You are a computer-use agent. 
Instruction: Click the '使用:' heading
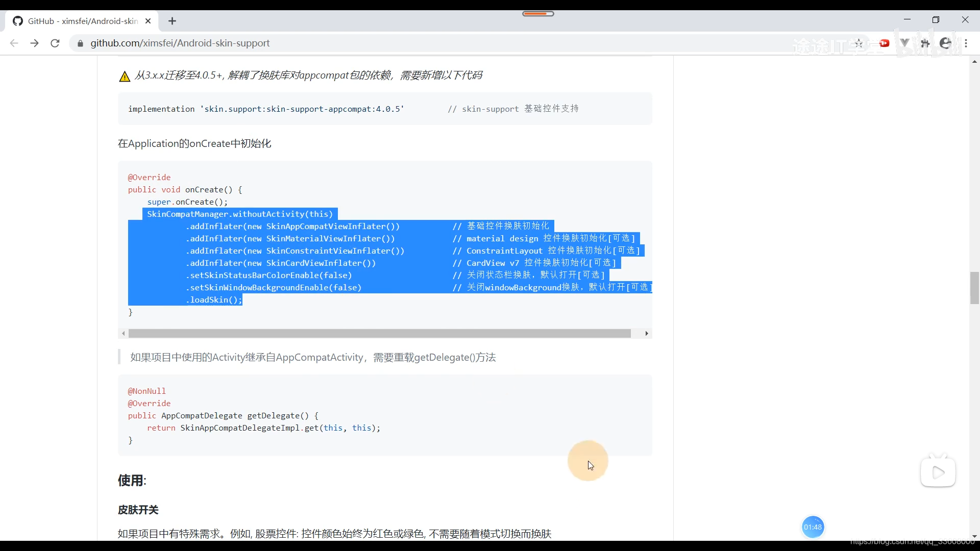tap(132, 481)
